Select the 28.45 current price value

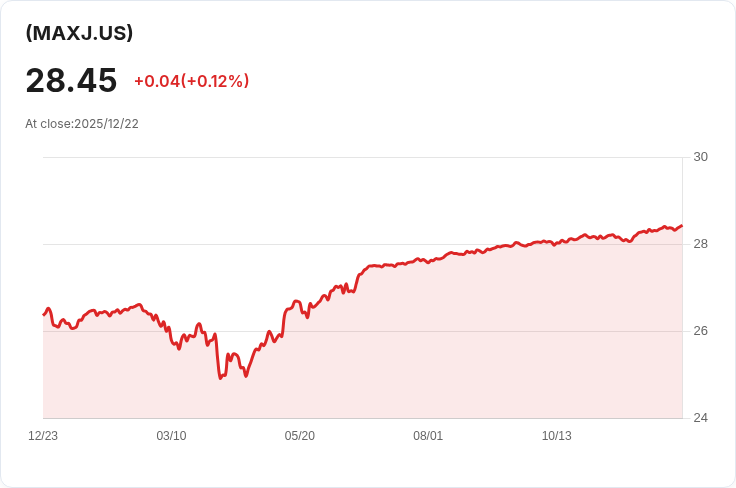[71, 81]
